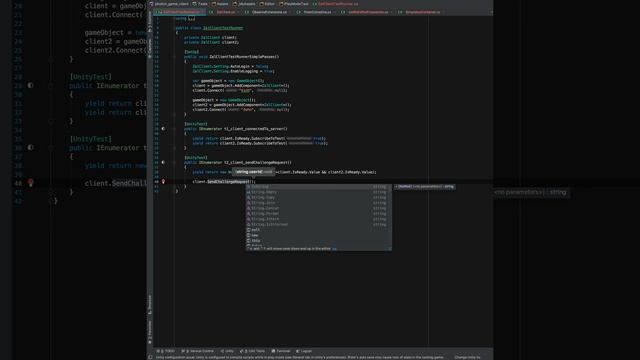
Task: Switch to the ZatClient.cs editor tab
Action: pyautogui.click(x=225, y=12)
